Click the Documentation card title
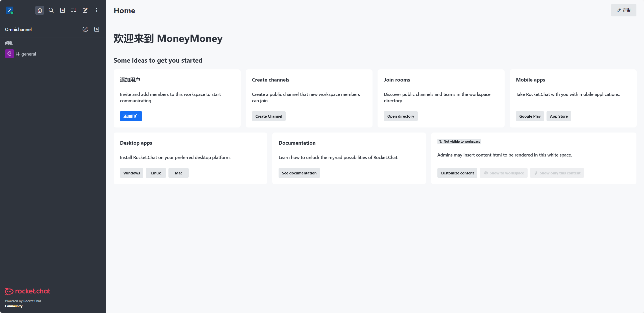 [x=297, y=143]
